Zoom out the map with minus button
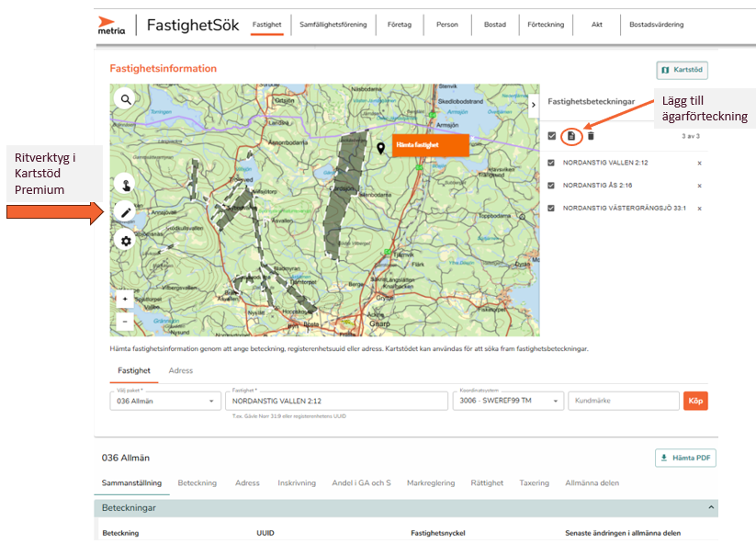756x544 pixels. click(125, 322)
